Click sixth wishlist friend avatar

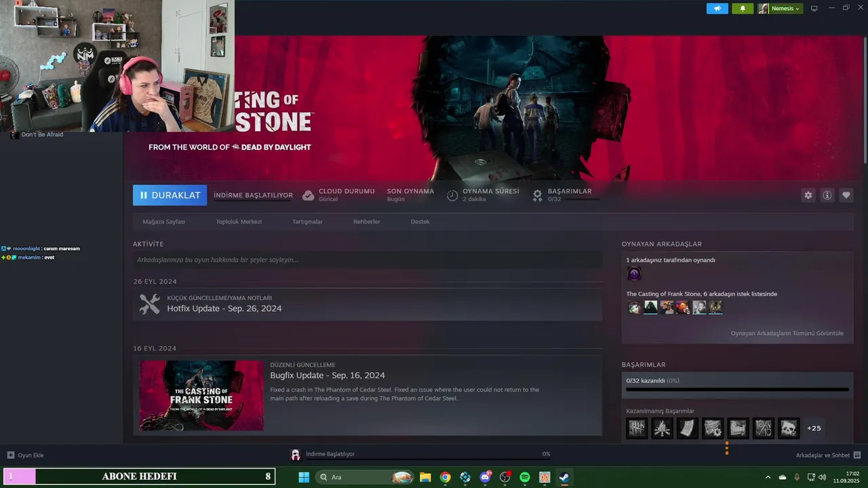tap(715, 308)
